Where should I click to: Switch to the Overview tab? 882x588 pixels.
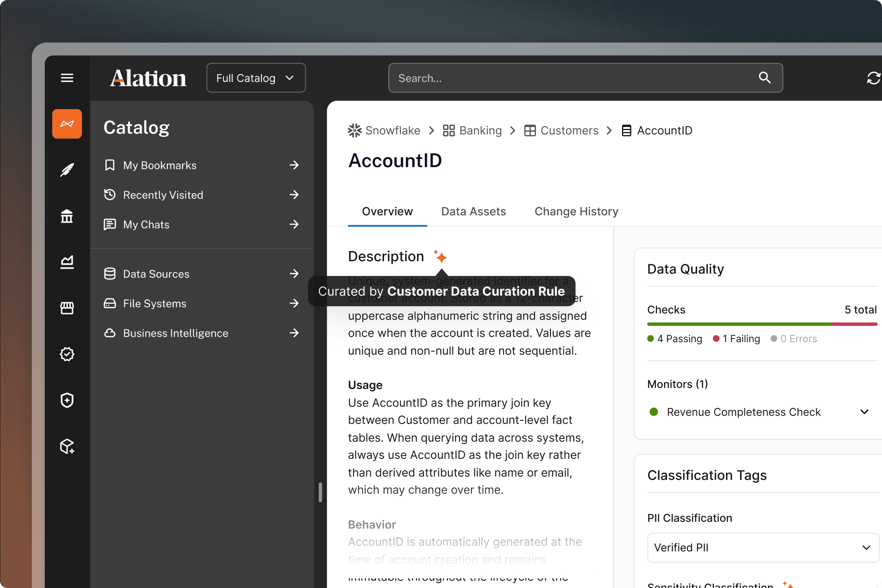(x=387, y=212)
